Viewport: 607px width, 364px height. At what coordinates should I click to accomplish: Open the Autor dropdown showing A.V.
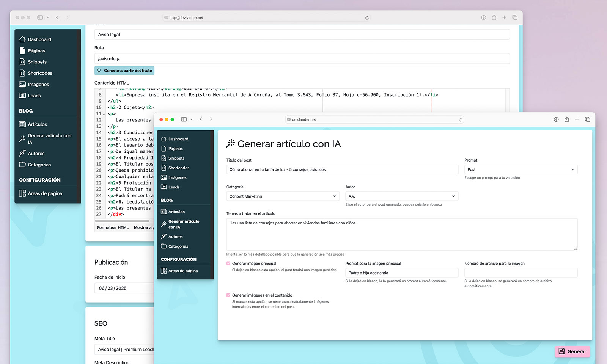[x=402, y=196]
